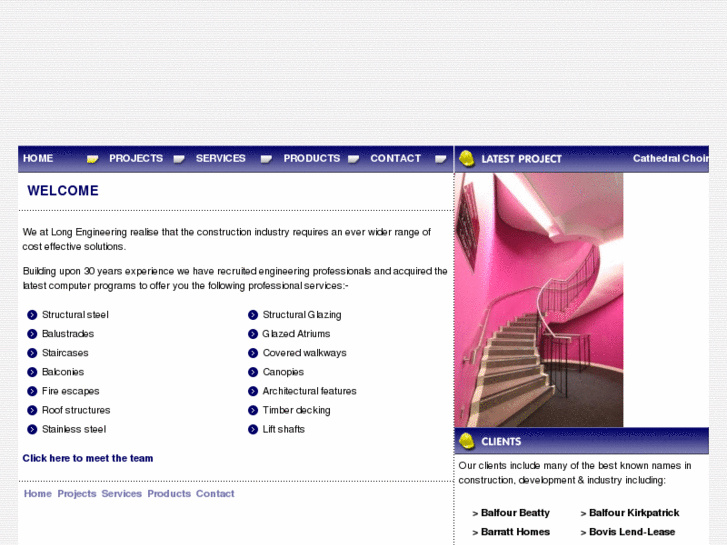
Task: Click the yellow note icon before Services
Action: (179, 159)
